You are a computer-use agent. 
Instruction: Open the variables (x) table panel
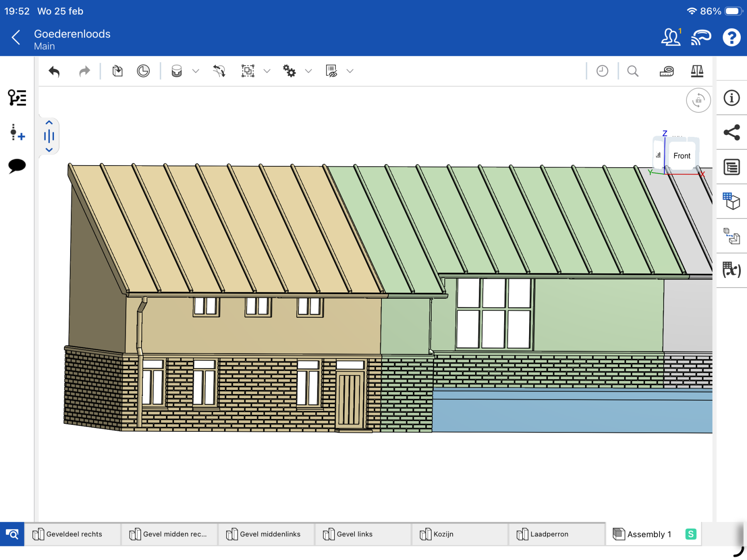[x=731, y=270]
